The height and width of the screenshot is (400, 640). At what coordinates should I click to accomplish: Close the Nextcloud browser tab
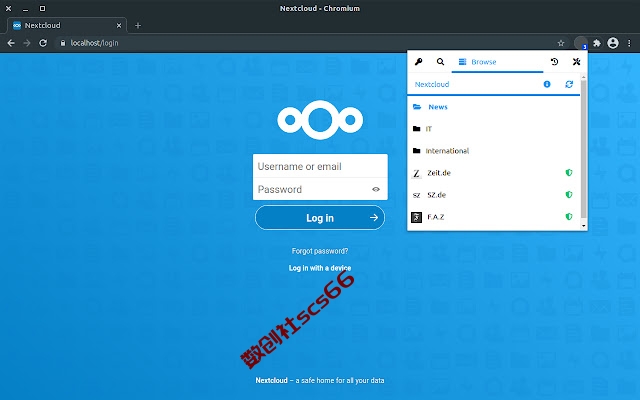[119, 25]
